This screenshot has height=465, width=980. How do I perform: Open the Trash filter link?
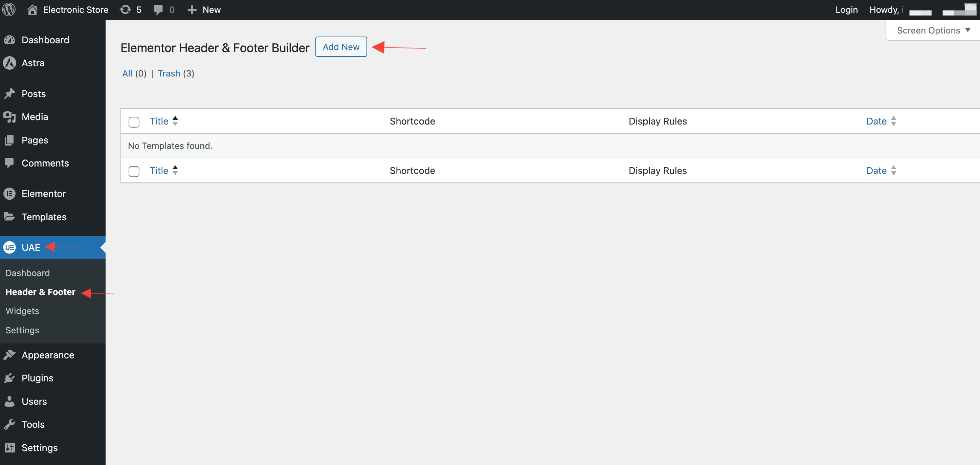coord(169,73)
